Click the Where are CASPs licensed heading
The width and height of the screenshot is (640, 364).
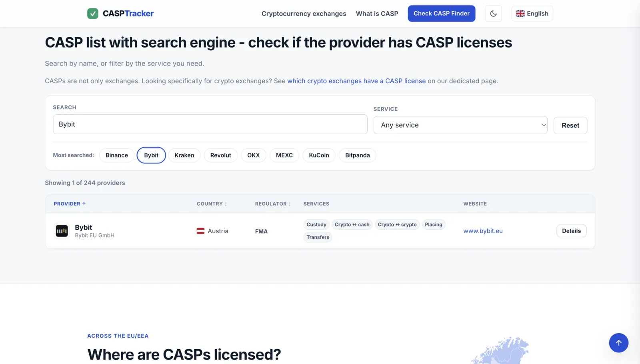pos(184,354)
